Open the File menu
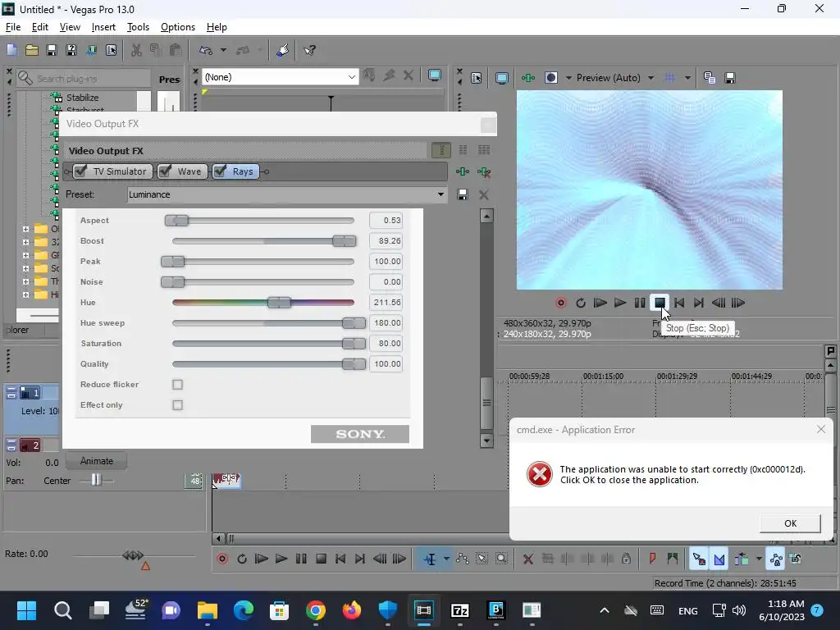 13,27
